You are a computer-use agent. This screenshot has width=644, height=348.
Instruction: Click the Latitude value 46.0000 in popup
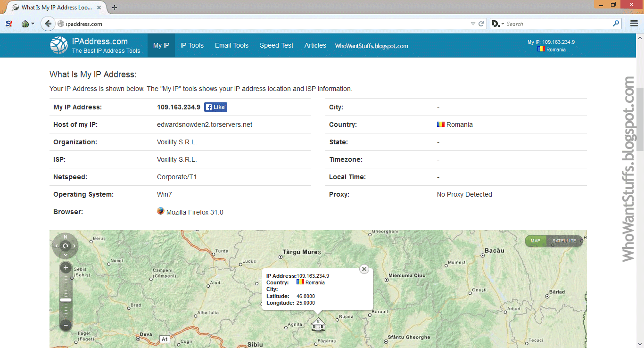click(x=305, y=296)
